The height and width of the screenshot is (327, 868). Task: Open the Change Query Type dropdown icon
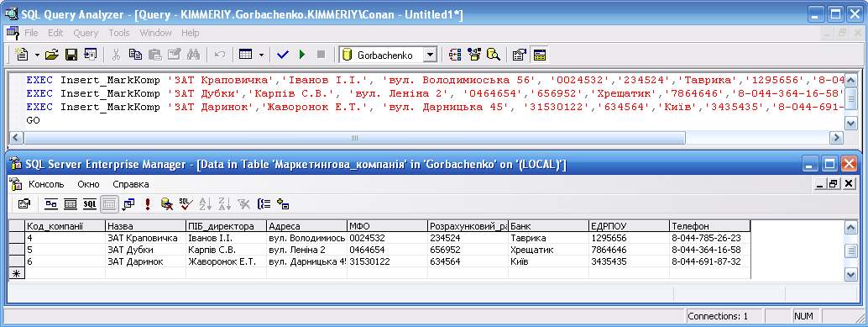pyautogui.click(x=128, y=204)
